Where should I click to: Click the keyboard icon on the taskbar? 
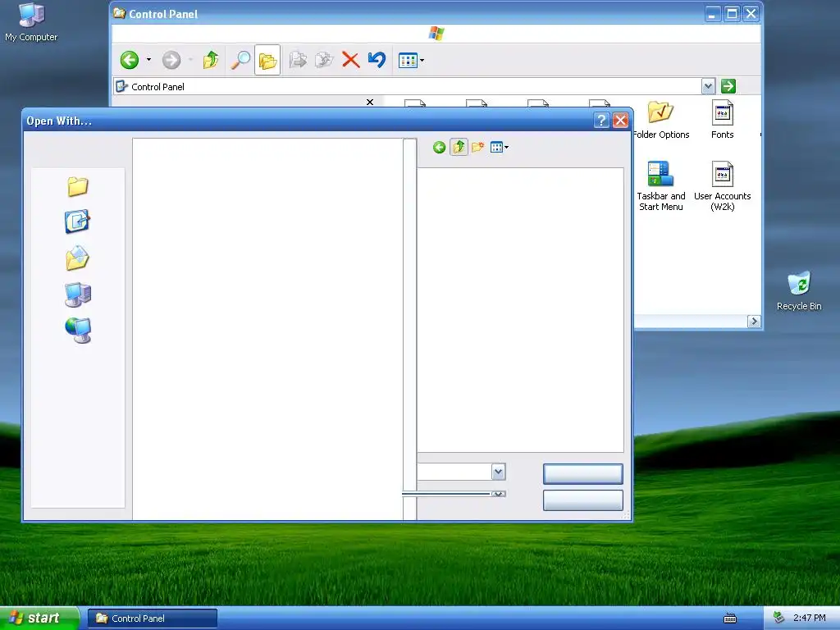click(x=730, y=619)
